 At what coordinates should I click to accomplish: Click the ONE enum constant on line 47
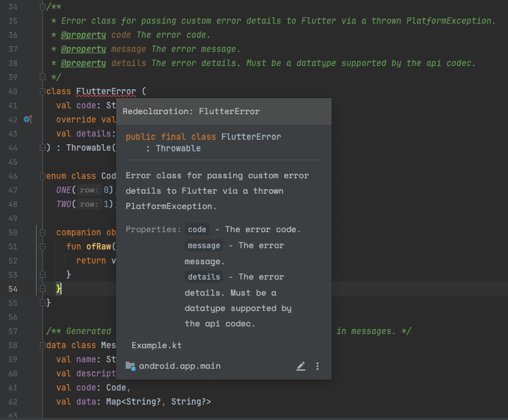tap(63, 190)
